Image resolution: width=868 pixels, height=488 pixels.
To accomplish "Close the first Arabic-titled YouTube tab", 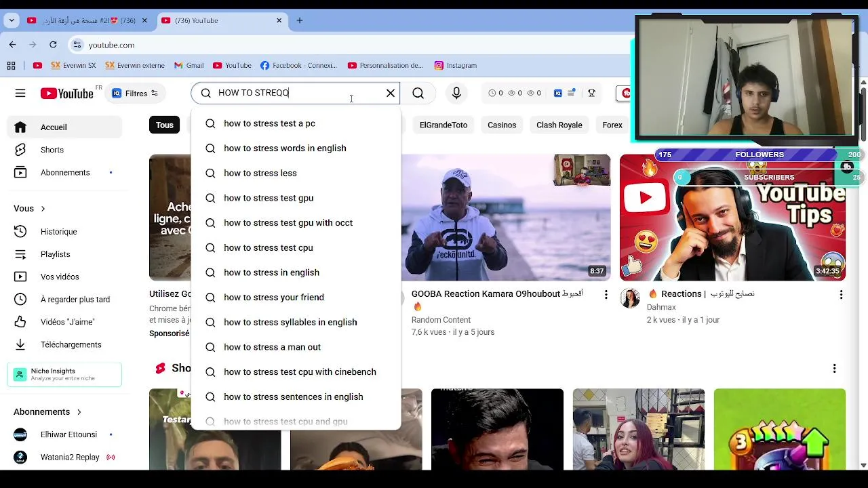I will (x=144, y=20).
